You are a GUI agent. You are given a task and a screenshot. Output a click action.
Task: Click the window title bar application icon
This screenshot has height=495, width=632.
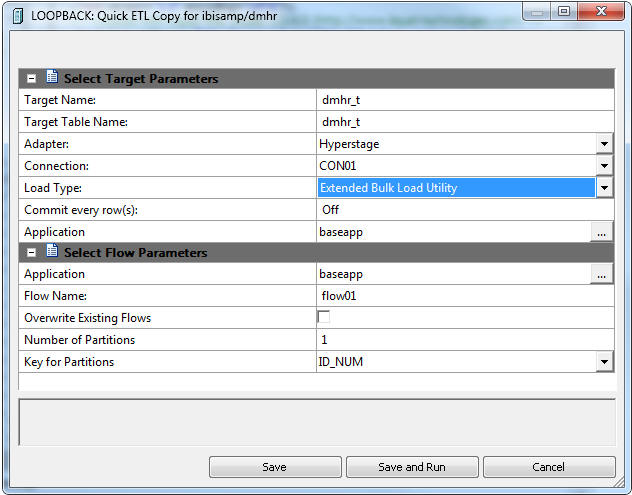[18, 16]
